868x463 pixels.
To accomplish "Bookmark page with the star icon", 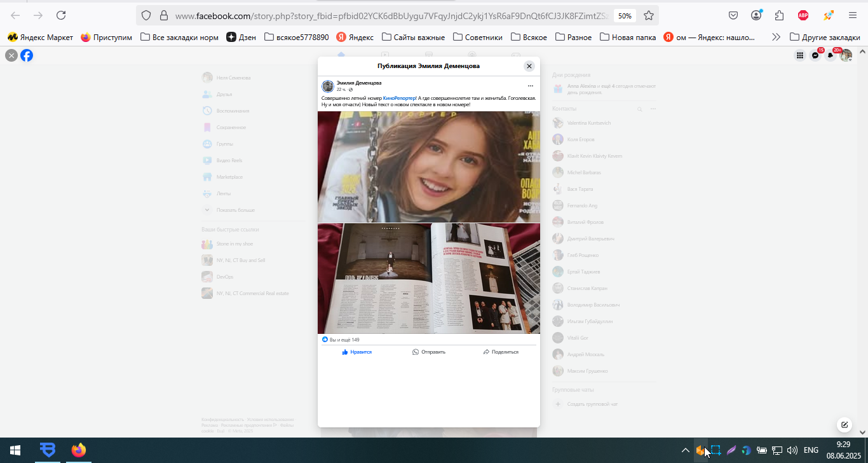I will (648, 15).
